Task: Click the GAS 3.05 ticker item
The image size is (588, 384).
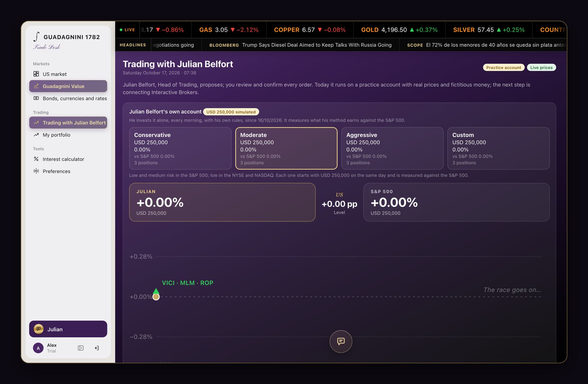Action: (229, 30)
